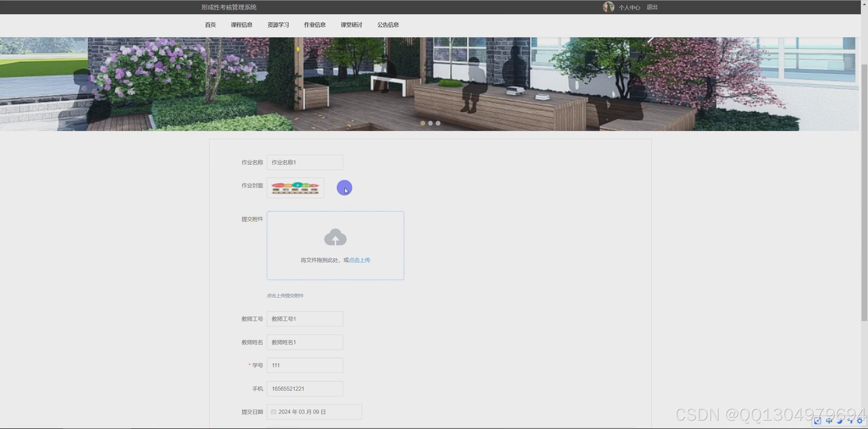Screen dimensions: 868x429
Task: Open 个人中心 link
Action: (x=629, y=7)
